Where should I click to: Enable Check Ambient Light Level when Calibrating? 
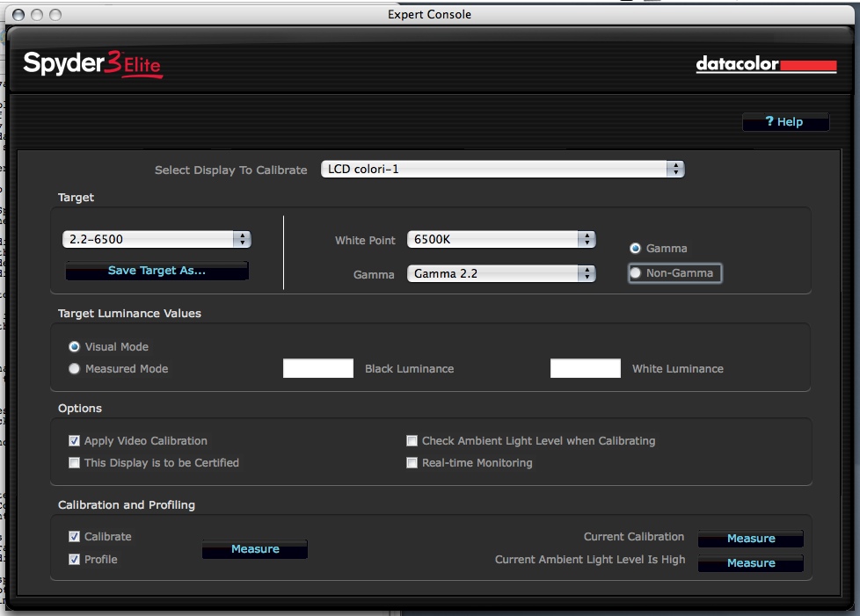[x=412, y=441]
